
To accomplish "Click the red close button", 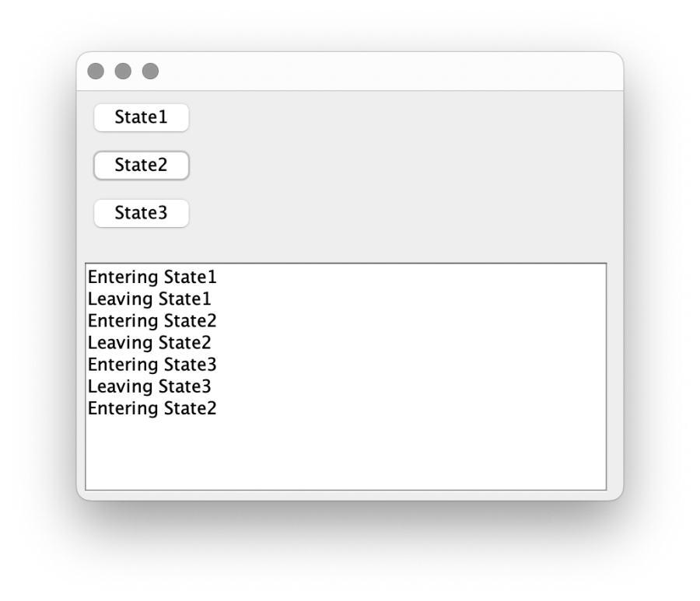I will [95, 71].
